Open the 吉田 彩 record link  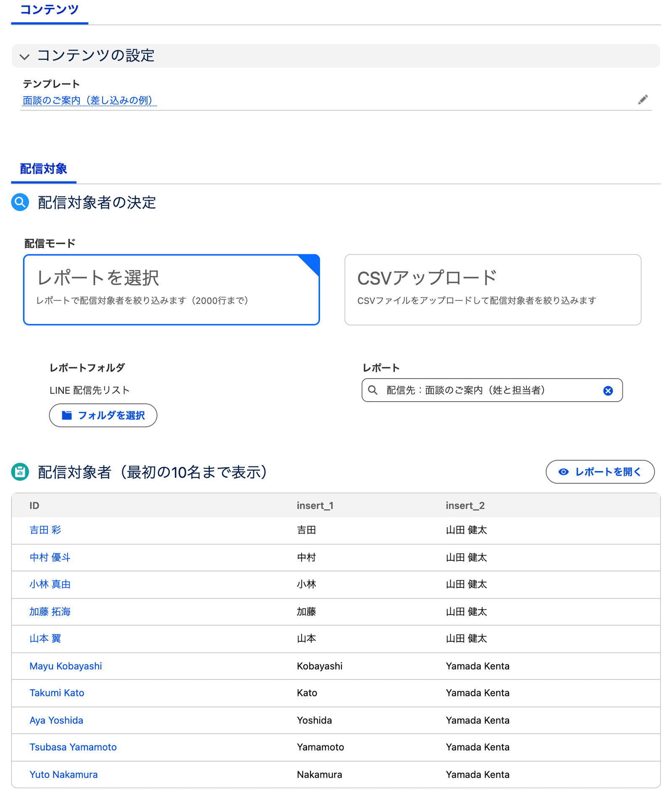[45, 530]
